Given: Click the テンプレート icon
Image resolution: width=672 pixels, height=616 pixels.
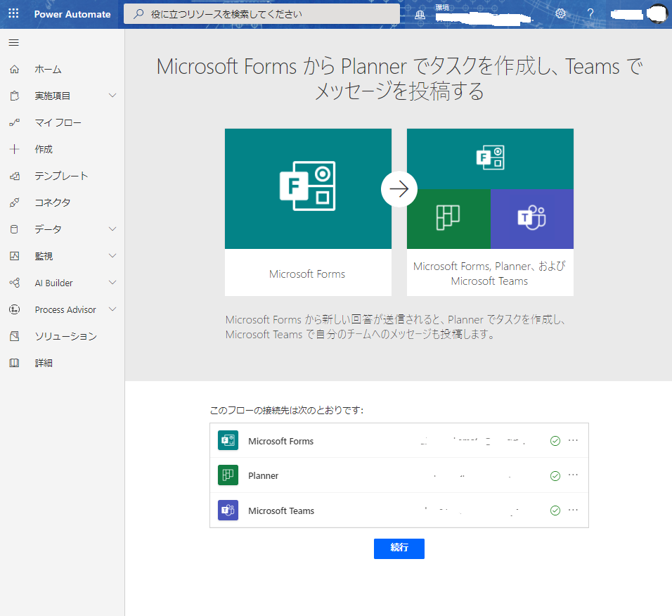Looking at the screenshot, I should [14, 176].
